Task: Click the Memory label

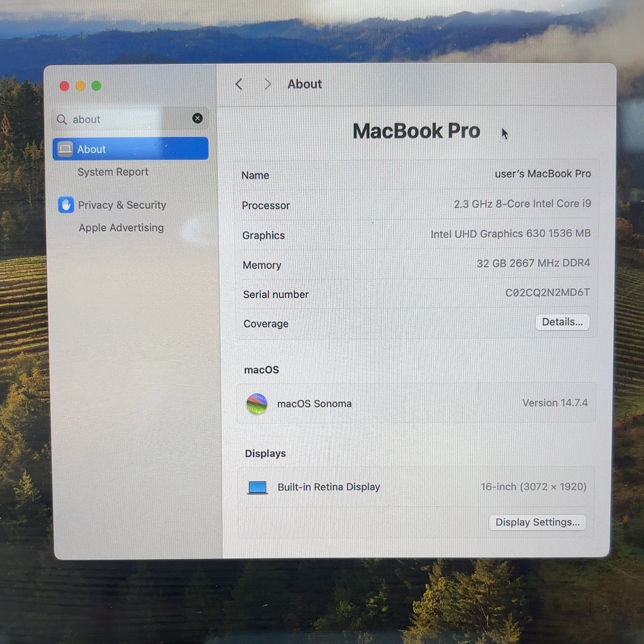Action: pos(262,265)
